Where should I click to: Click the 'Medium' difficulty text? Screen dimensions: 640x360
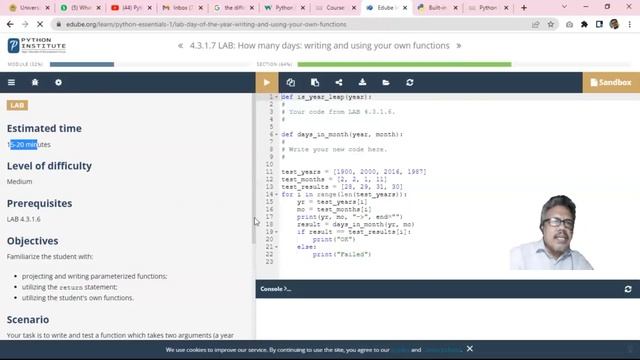pyautogui.click(x=20, y=182)
